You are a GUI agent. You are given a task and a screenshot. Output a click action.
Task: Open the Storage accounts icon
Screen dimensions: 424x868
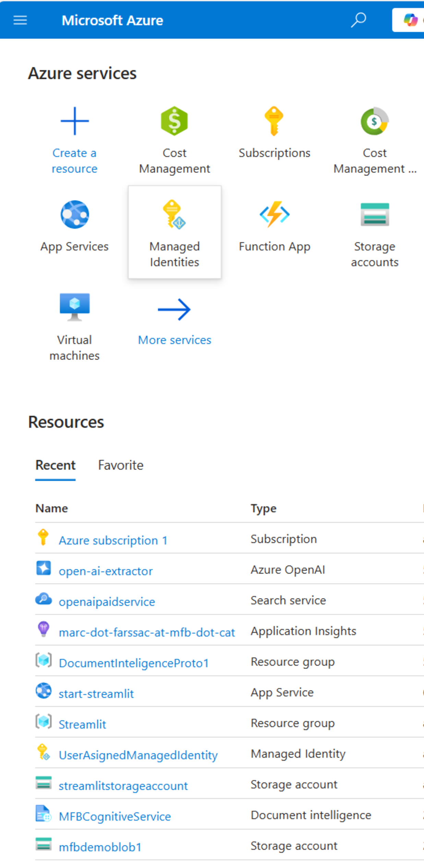(374, 215)
